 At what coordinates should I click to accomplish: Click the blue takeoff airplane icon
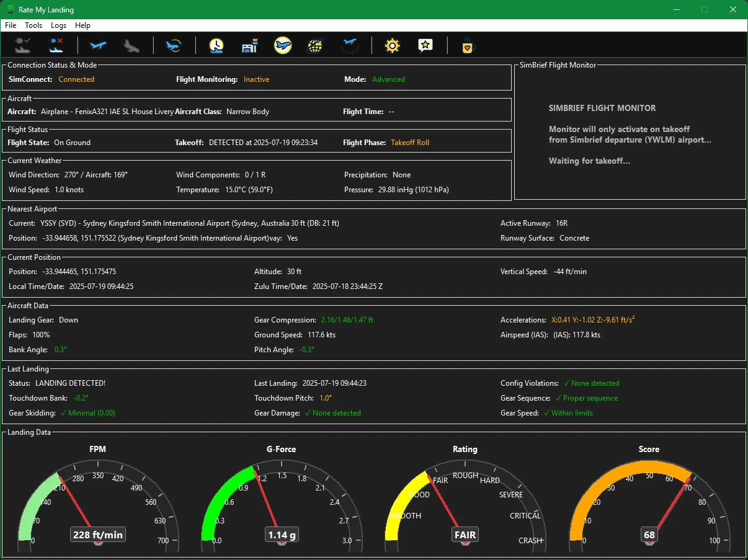tap(98, 45)
